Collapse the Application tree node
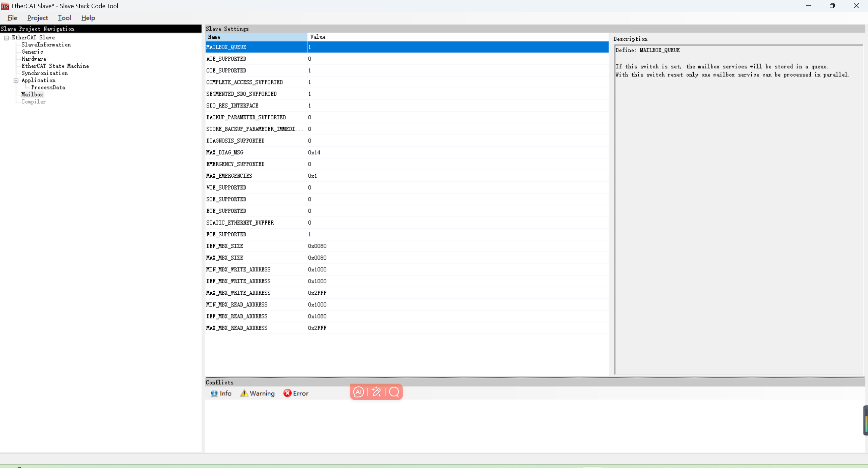This screenshot has width=868, height=468. point(16,80)
